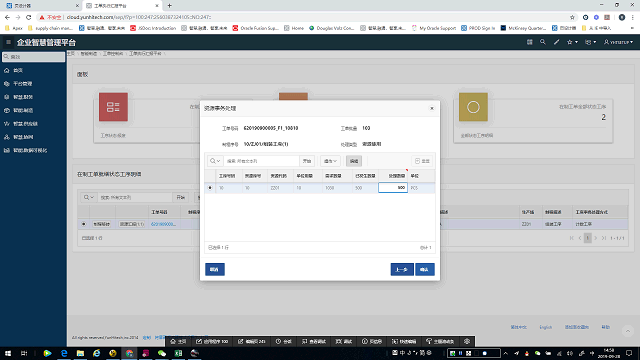
Task: Click the sidebar search box
Action: tap(33, 57)
